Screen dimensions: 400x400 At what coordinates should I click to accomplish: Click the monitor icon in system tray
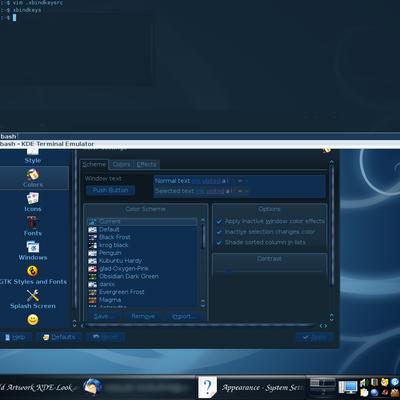348,387
